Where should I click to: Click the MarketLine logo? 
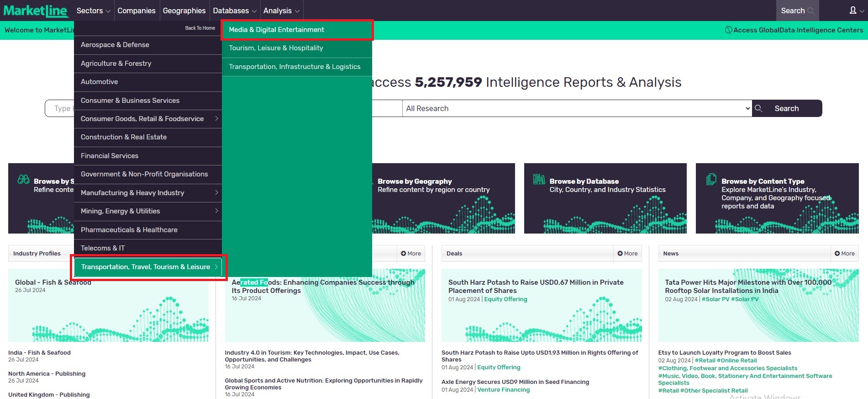click(36, 11)
